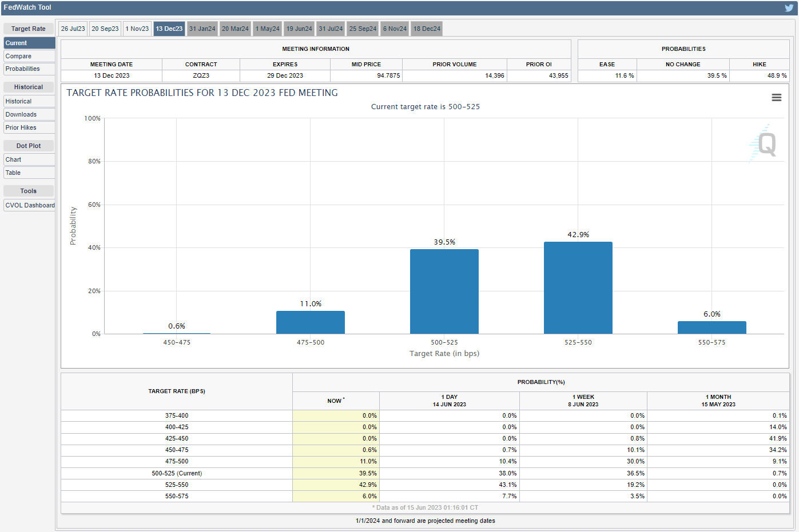The height and width of the screenshot is (532, 799).
Task: Click the 94.7875 mid price value
Action: pos(388,75)
